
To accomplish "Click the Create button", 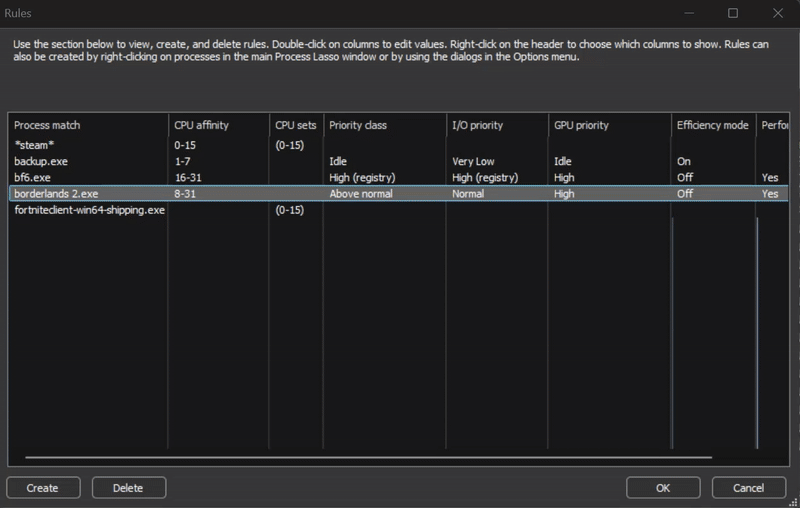I will (42, 488).
